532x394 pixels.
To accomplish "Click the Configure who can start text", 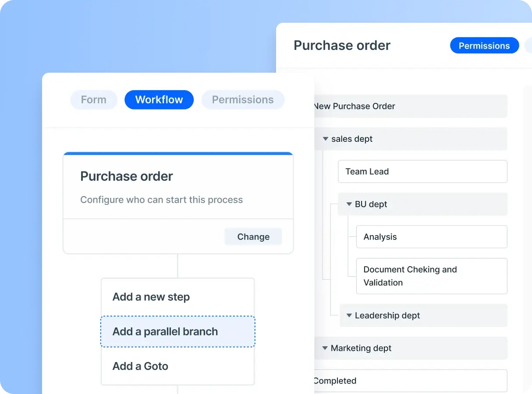I will (x=161, y=200).
